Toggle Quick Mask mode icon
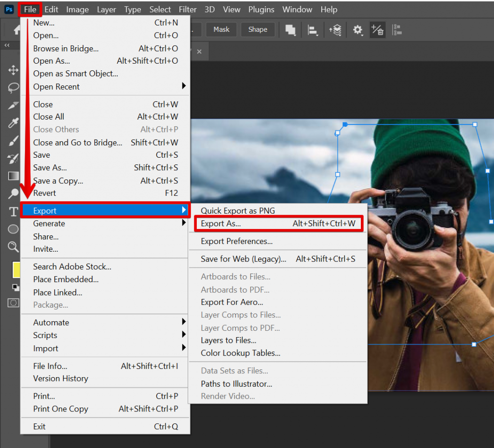494x448 pixels. click(13, 303)
